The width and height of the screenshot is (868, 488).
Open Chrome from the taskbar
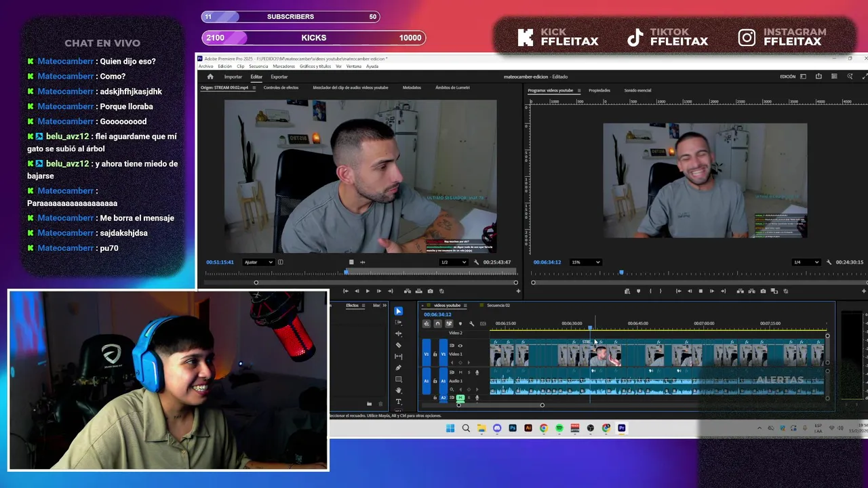pos(544,428)
